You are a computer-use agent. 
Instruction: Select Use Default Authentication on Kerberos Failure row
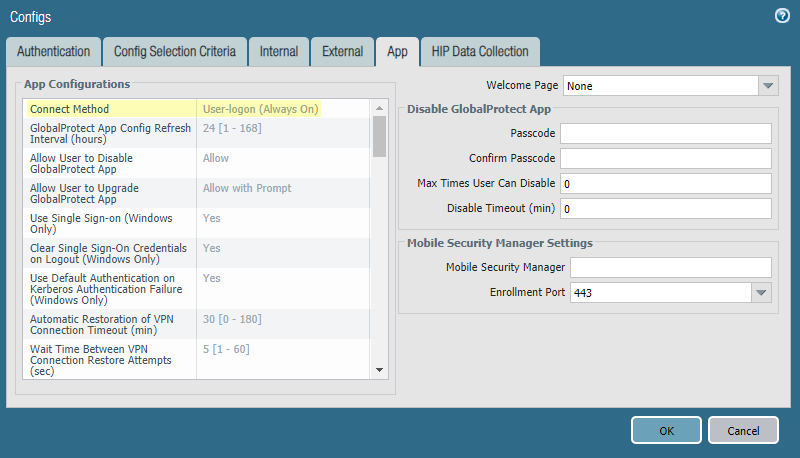pyautogui.click(x=196, y=289)
